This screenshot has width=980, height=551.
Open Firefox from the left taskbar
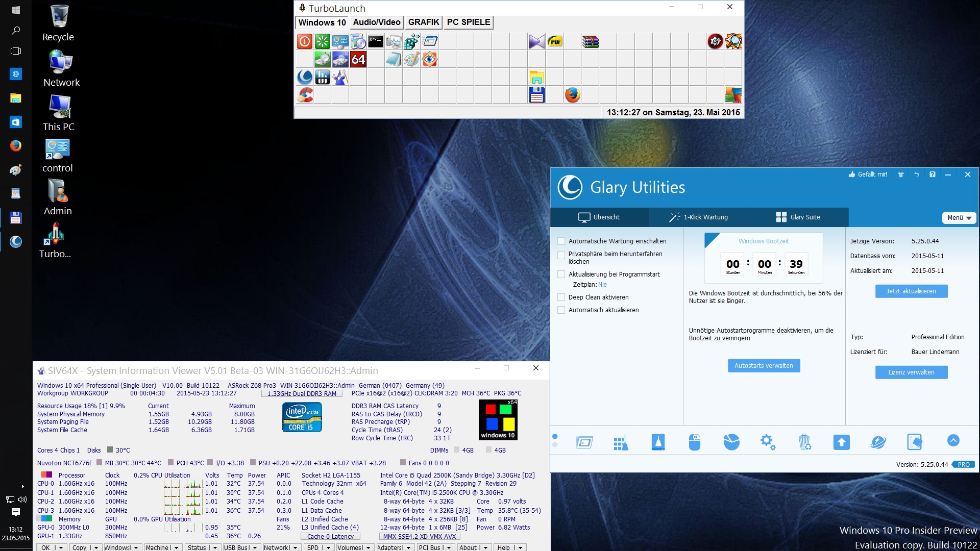pyautogui.click(x=16, y=146)
